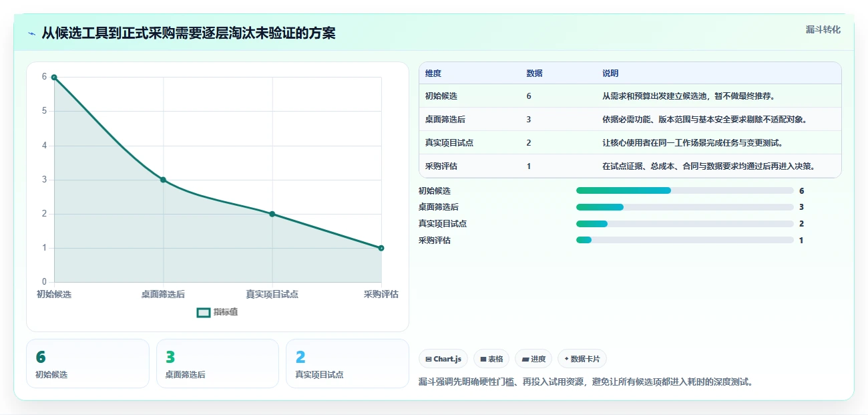868x415 pixels.
Task: Click the 进度 chip
Action: tap(533, 359)
